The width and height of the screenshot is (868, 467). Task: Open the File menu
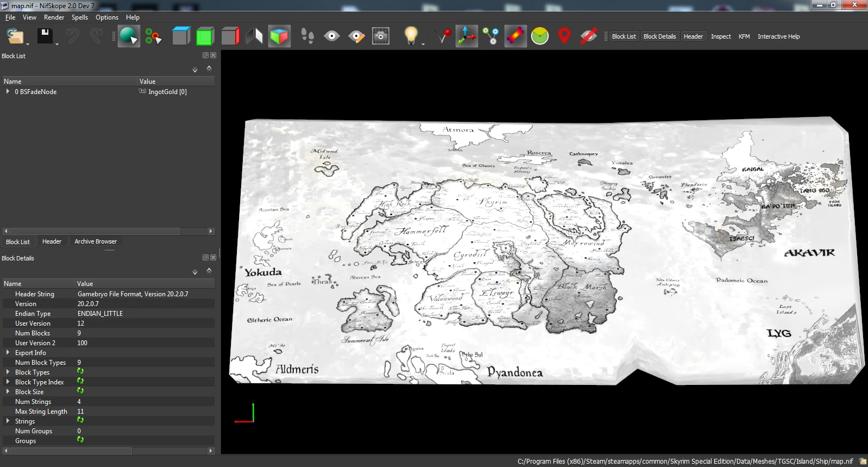click(10, 17)
